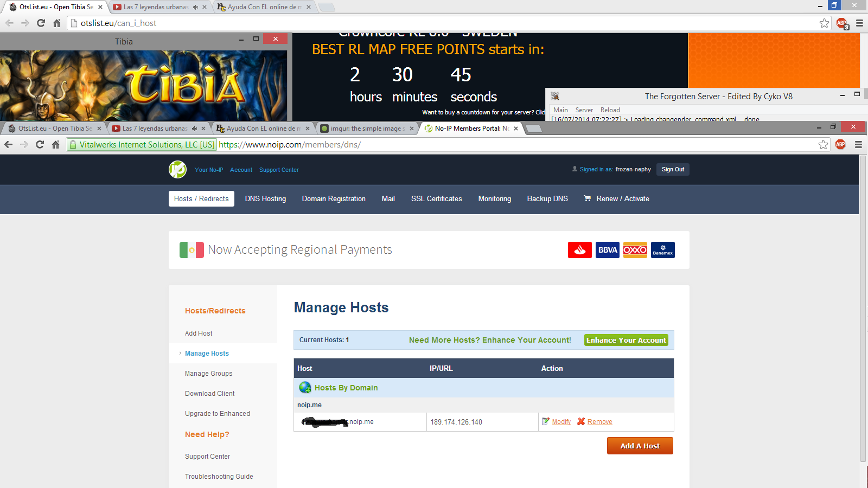Viewport: 868px width, 488px height.
Task: Click the Forgotten Server window app icon
Action: tap(555, 96)
